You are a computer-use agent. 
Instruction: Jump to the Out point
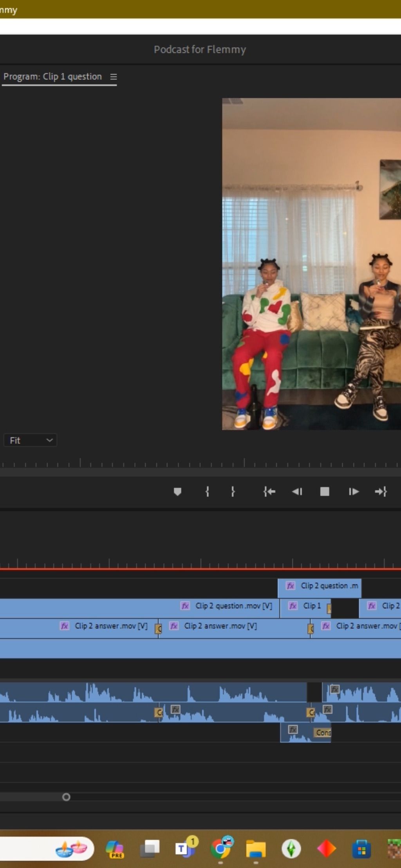pos(381,492)
